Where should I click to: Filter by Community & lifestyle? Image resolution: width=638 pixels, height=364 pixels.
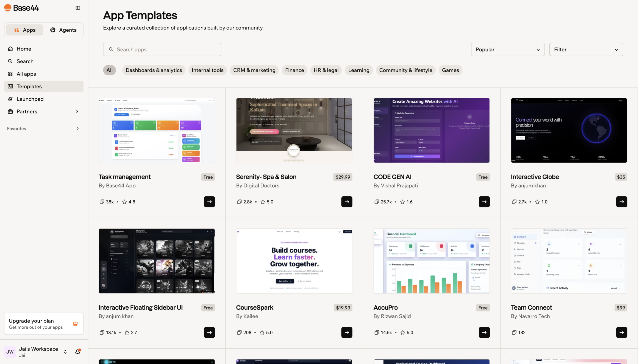(x=405, y=70)
